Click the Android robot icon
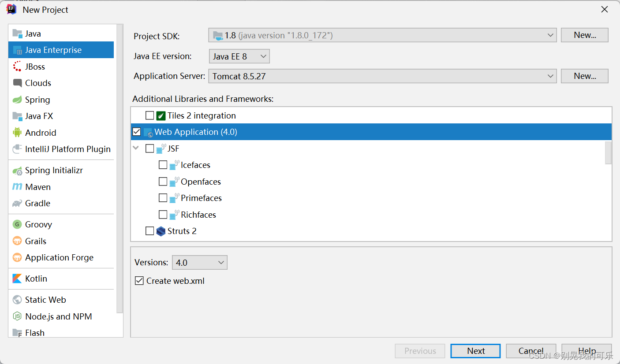Viewport: 620px width, 364px height. pos(17,133)
